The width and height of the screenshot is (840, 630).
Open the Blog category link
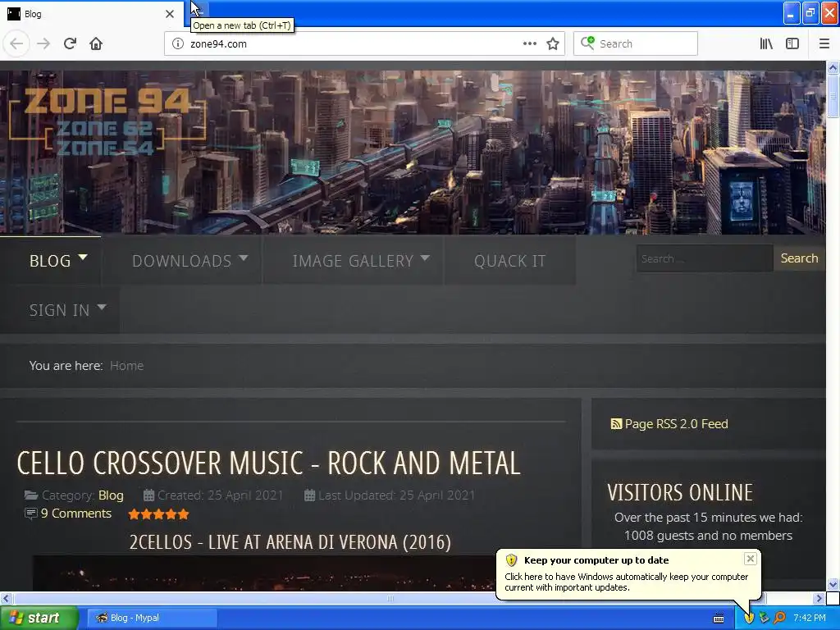coord(111,495)
